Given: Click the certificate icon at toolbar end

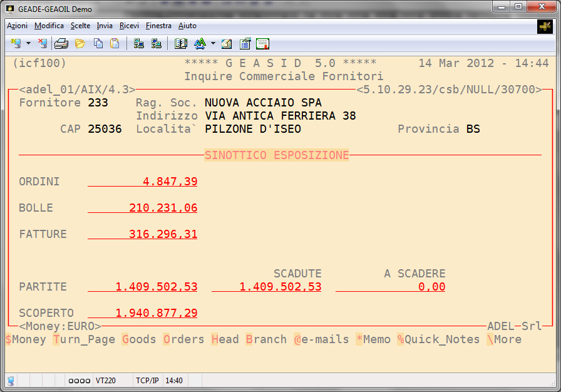Looking at the screenshot, I should [x=262, y=44].
